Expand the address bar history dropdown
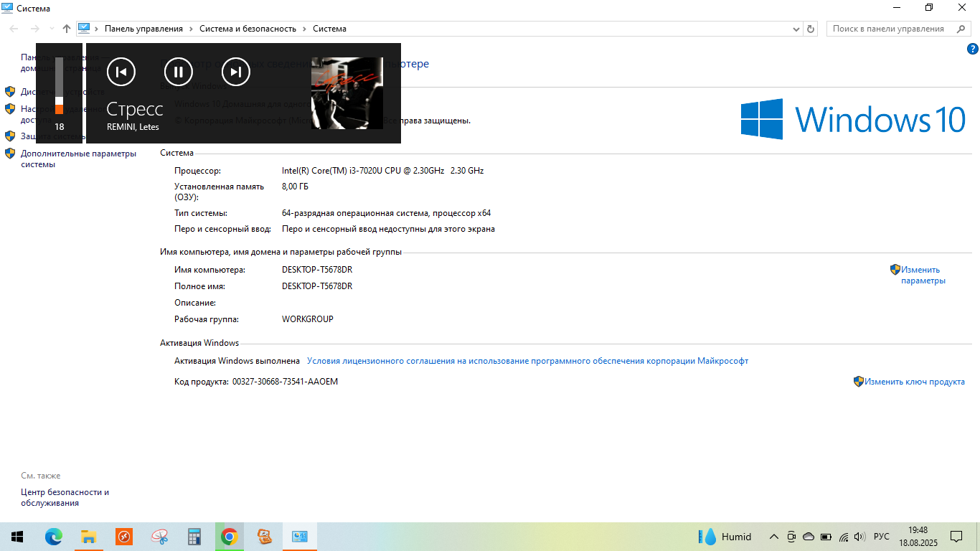Viewport: 980px width, 551px height. [x=796, y=29]
